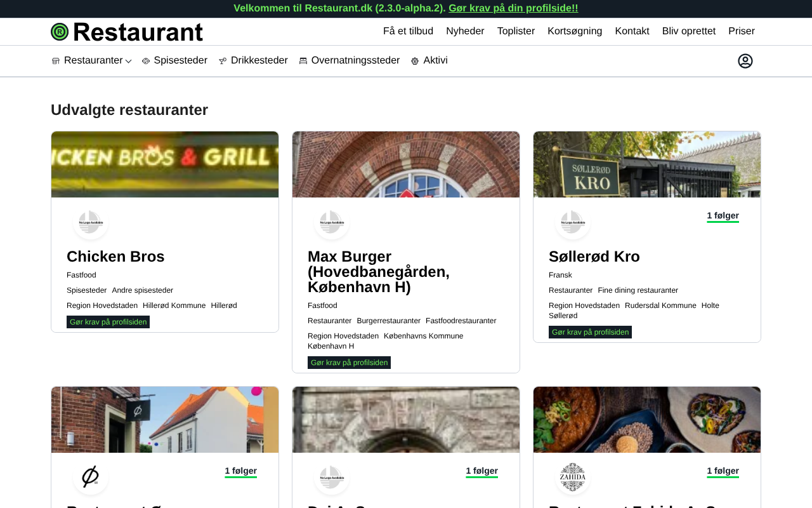Navigate to Kontakt page
This screenshot has height=508, width=812.
point(632,31)
